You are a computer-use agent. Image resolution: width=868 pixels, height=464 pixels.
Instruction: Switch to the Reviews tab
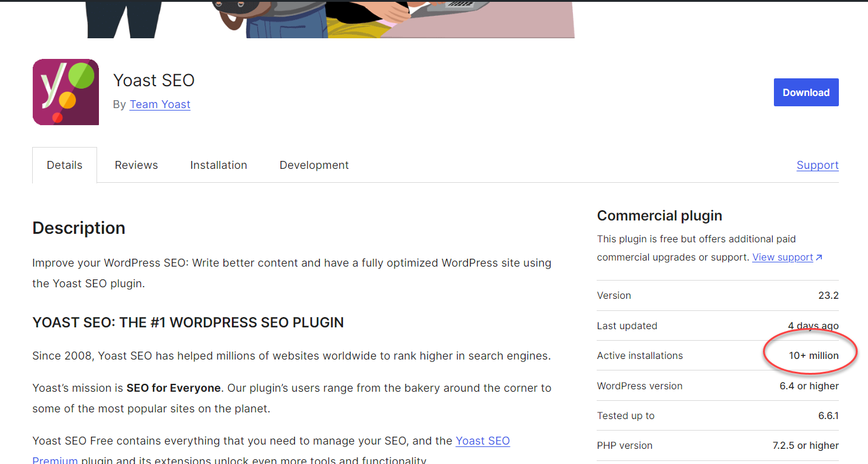136,165
